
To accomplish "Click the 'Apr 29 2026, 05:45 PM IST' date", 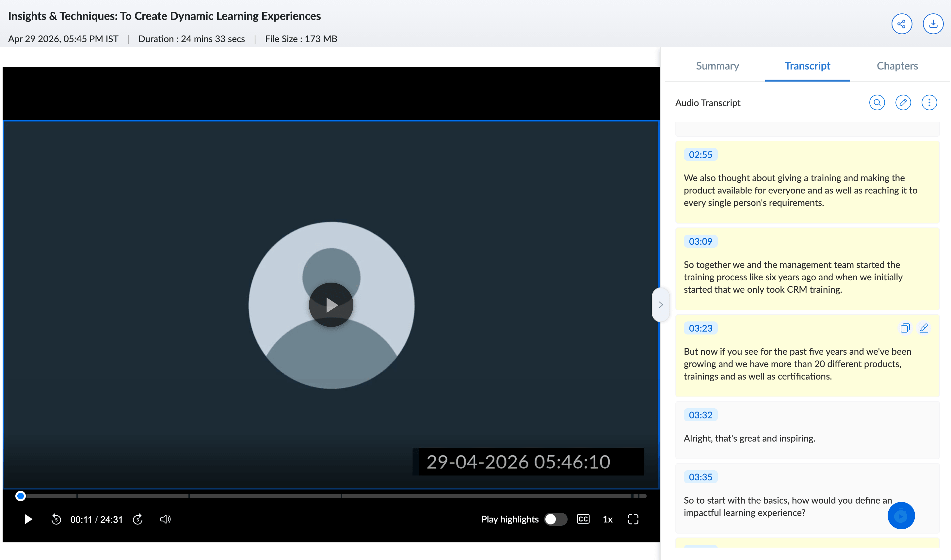I will [x=63, y=39].
